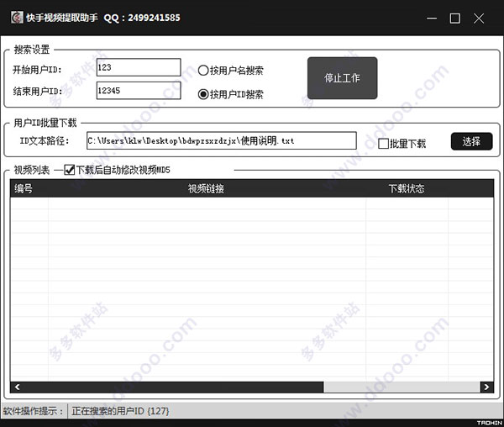This screenshot has width=504, height=427.
Task: Click the 软件操作提示 status label
Action: coord(33,411)
